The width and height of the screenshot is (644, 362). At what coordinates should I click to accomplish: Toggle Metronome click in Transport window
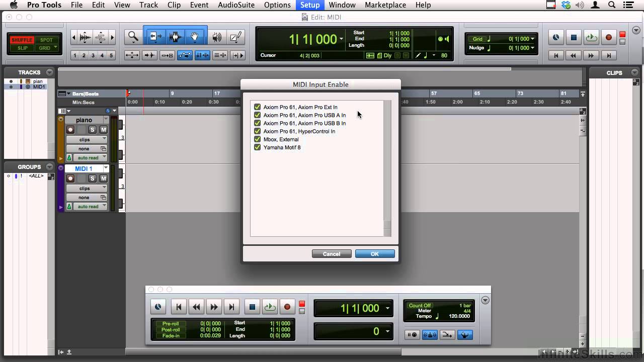click(x=430, y=335)
